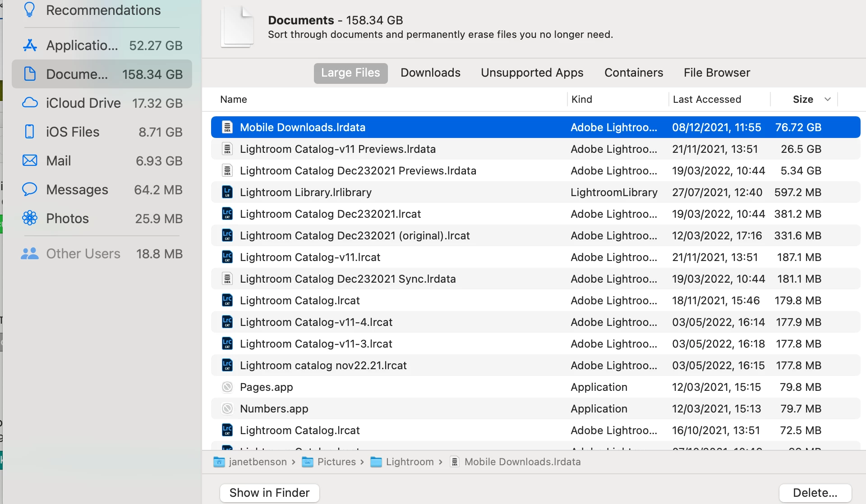Click the iOS Files phone icon
This screenshot has height=504, width=866.
tap(30, 132)
